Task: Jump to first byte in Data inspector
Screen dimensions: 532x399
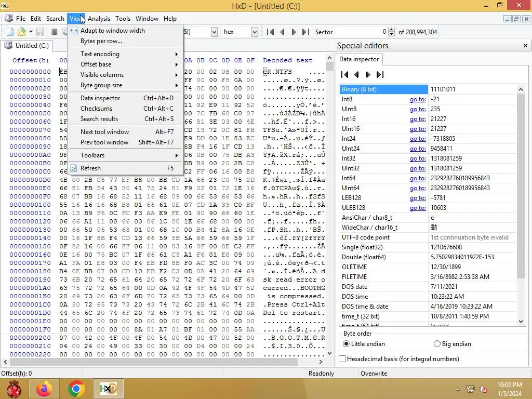Action: pos(345,74)
